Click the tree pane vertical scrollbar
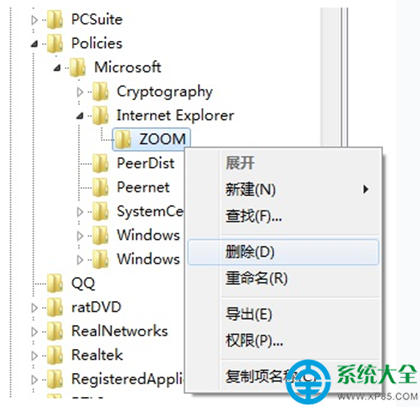Image resolution: width=420 pixels, height=407 pixels. point(331,77)
